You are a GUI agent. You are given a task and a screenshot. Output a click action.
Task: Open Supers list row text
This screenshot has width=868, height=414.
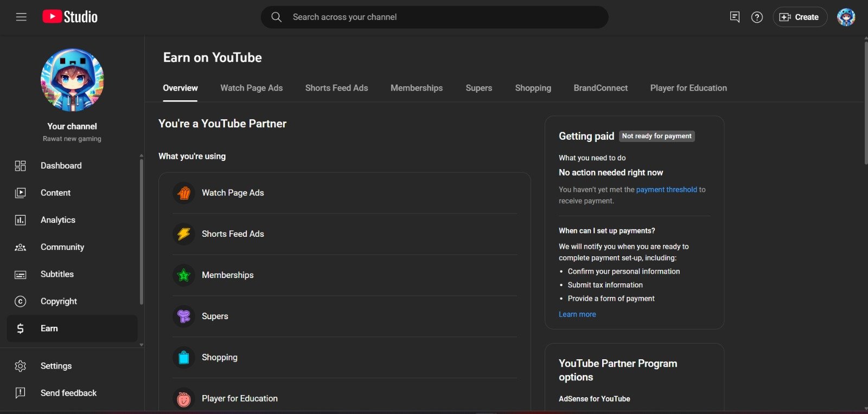pos(215,316)
